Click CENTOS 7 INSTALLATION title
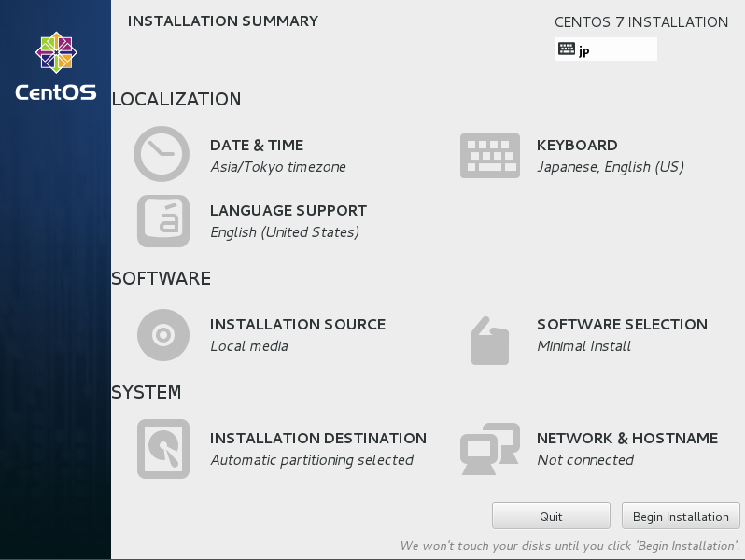 pos(641,21)
